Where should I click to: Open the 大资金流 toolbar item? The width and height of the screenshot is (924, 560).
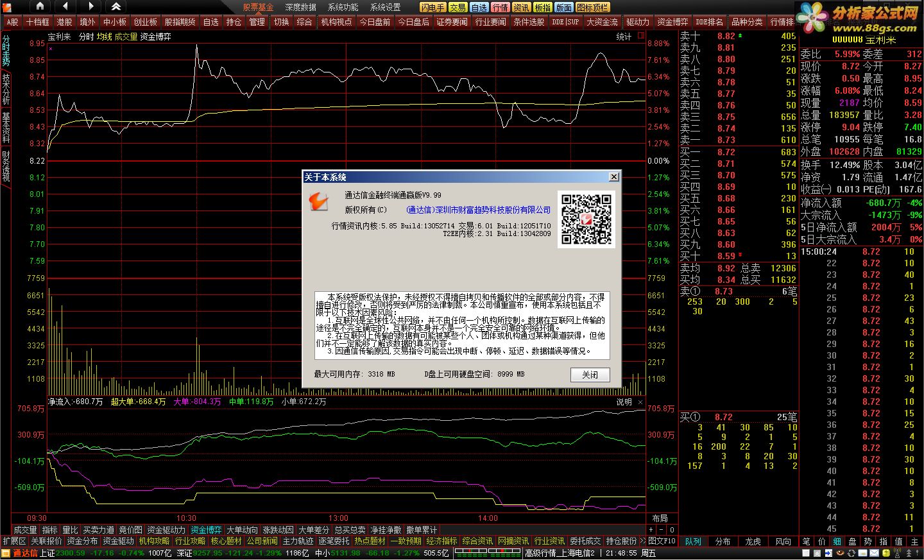602,22
